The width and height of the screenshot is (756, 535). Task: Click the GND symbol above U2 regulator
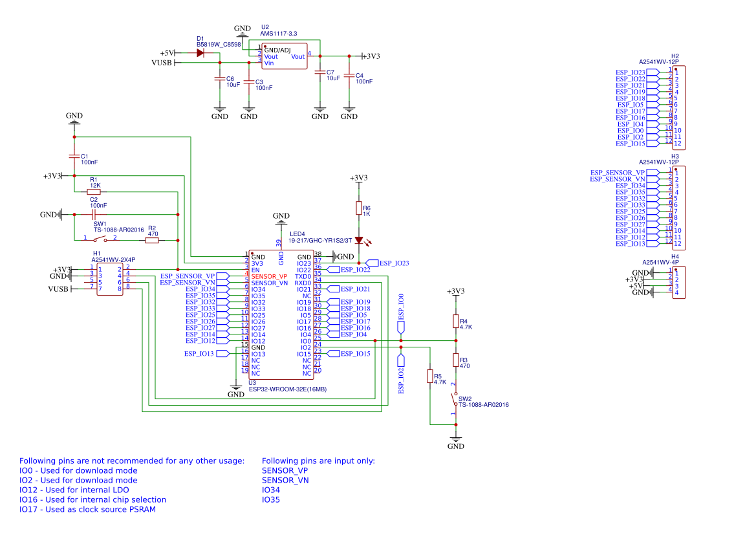[x=242, y=31]
